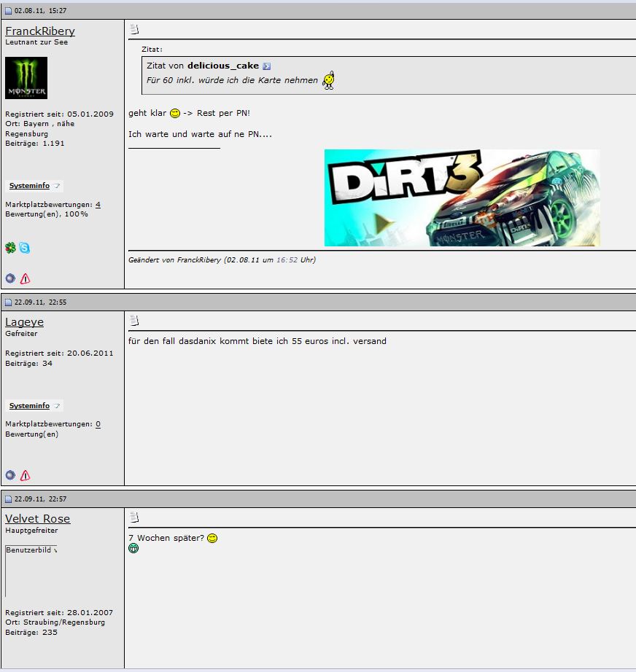Click timestamp '02.08.11, 15:27'
636x672 pixels.
[40, 11]
